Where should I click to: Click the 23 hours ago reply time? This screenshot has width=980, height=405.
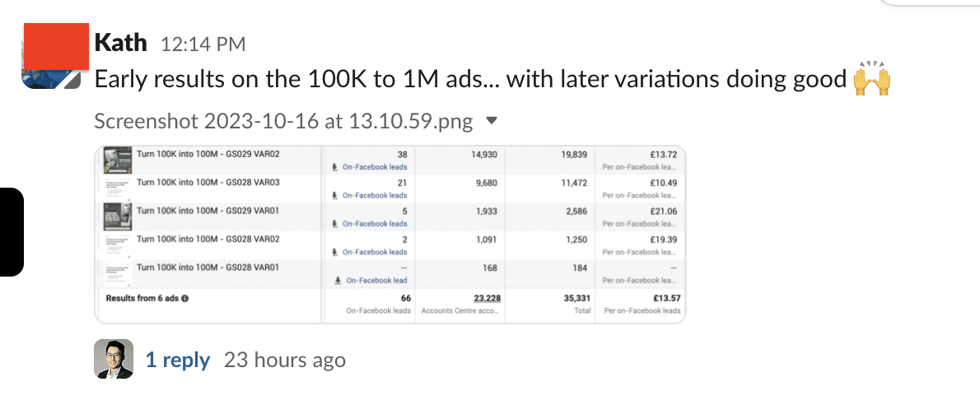pyautogui.click(x=285, y=360)
